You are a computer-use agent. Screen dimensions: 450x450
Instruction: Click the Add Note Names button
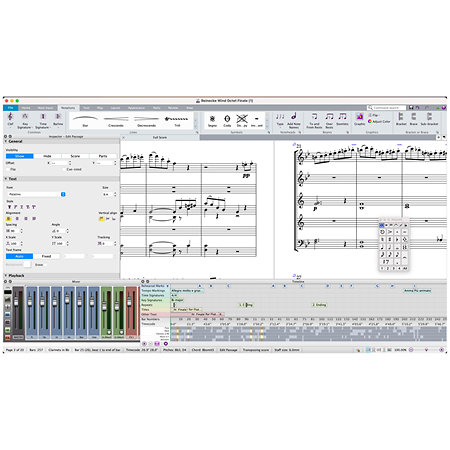tap(294, 120)
